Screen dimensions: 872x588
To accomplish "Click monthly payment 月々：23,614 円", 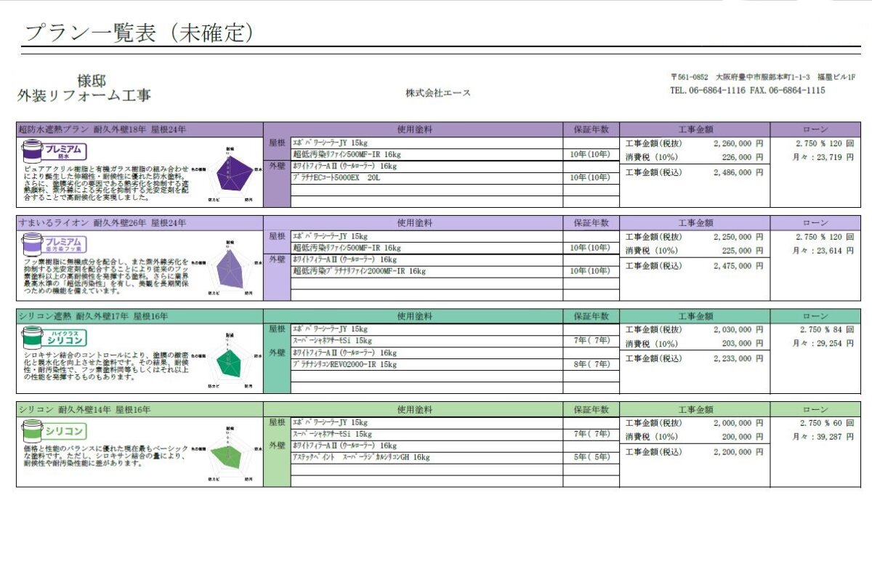I will tap(823, 250).
